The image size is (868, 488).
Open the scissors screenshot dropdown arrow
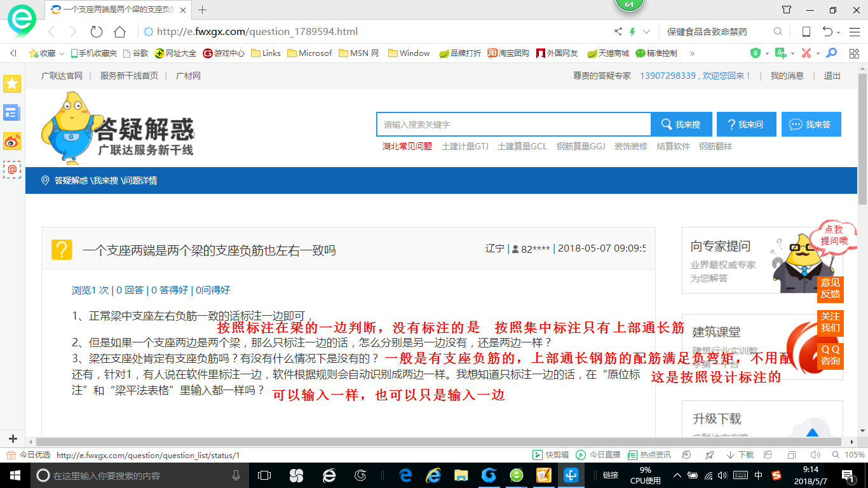(x=817, y=53)
